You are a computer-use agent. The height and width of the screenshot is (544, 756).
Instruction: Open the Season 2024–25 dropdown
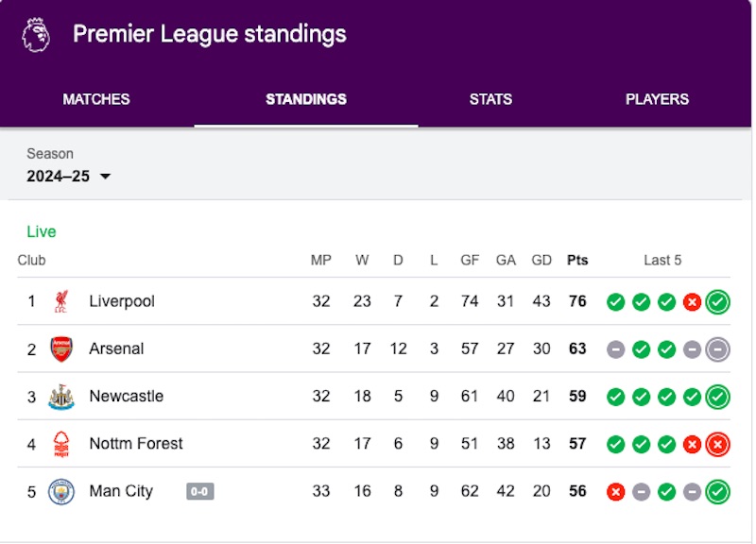pyautogui.click(x=68, y=177)
